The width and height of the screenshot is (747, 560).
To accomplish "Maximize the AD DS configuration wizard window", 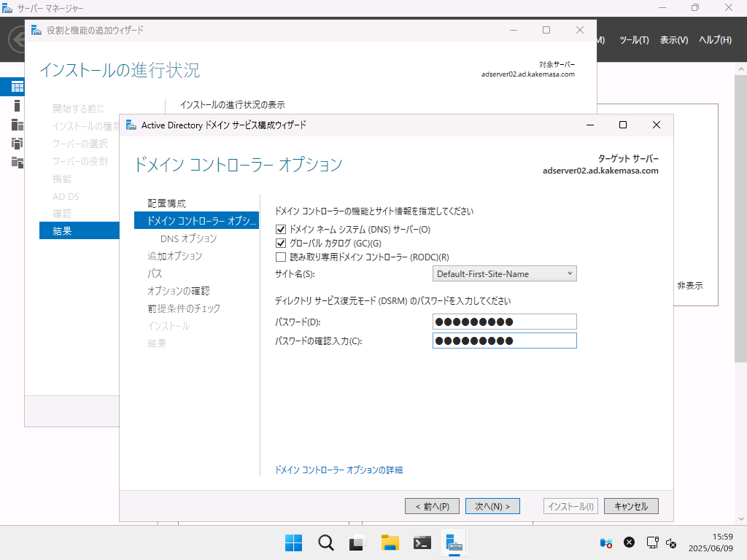I will coord(623,125).
